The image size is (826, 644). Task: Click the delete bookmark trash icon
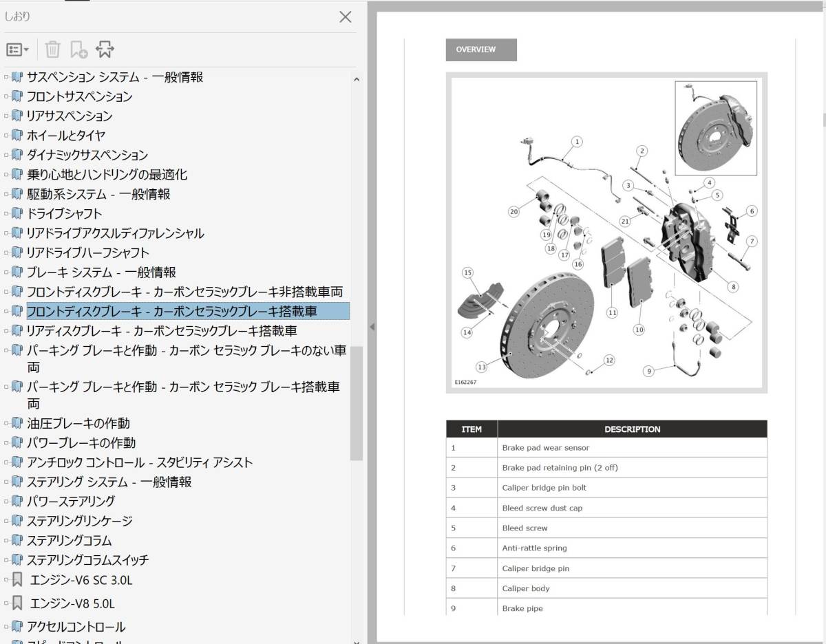coord(52,49)
